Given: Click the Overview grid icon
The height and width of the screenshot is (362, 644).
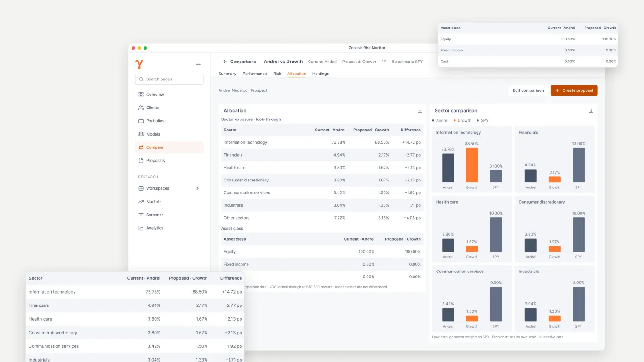Looking at the screenshot, I should [x=141, y=94].
